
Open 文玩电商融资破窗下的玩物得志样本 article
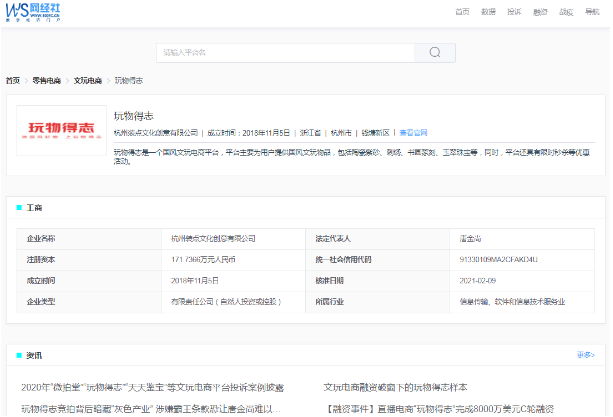click(395, 387)
